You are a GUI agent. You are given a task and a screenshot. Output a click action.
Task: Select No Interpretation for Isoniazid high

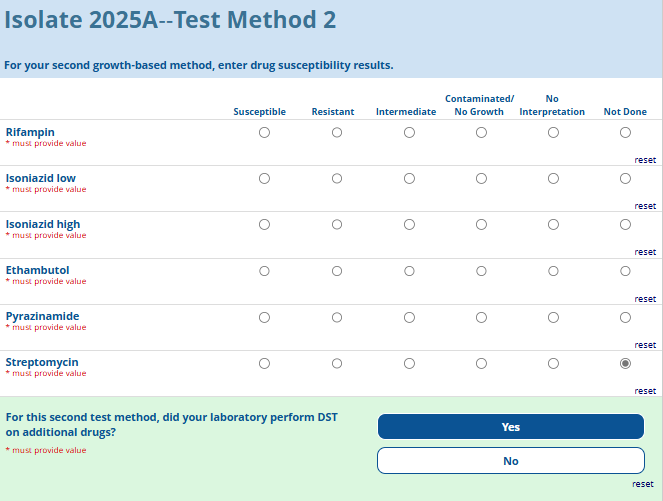pos(553,224)
